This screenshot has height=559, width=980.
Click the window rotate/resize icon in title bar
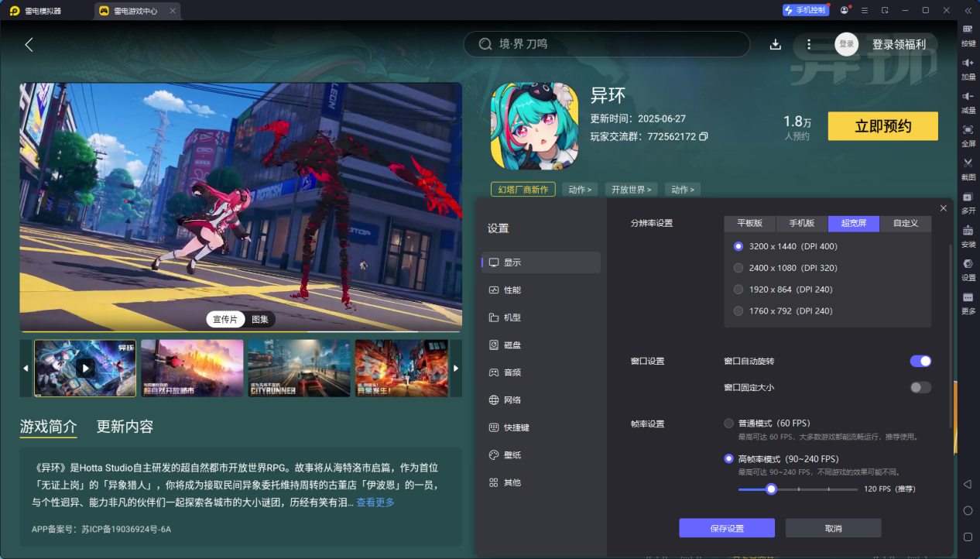[x=885, y=10]
